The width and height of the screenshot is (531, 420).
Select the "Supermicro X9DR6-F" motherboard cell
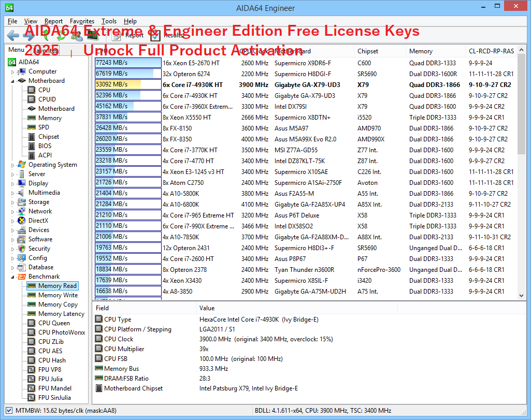[303, 63]
